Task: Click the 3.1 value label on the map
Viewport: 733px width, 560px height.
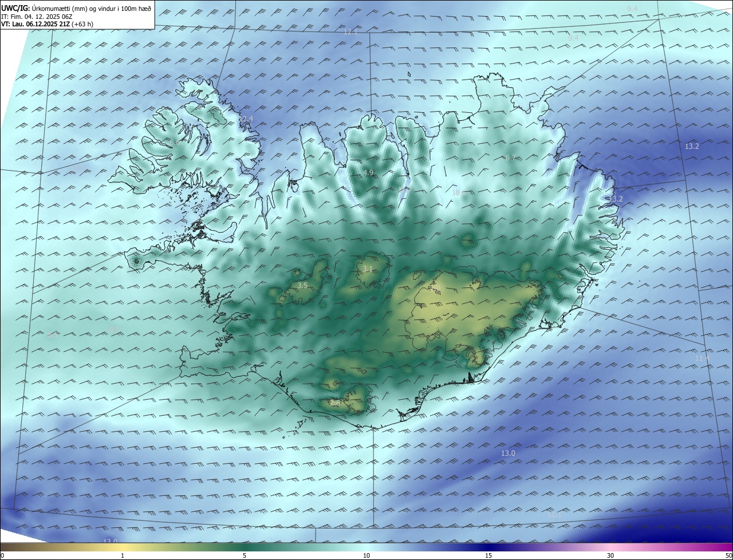Action: [368, 269]
